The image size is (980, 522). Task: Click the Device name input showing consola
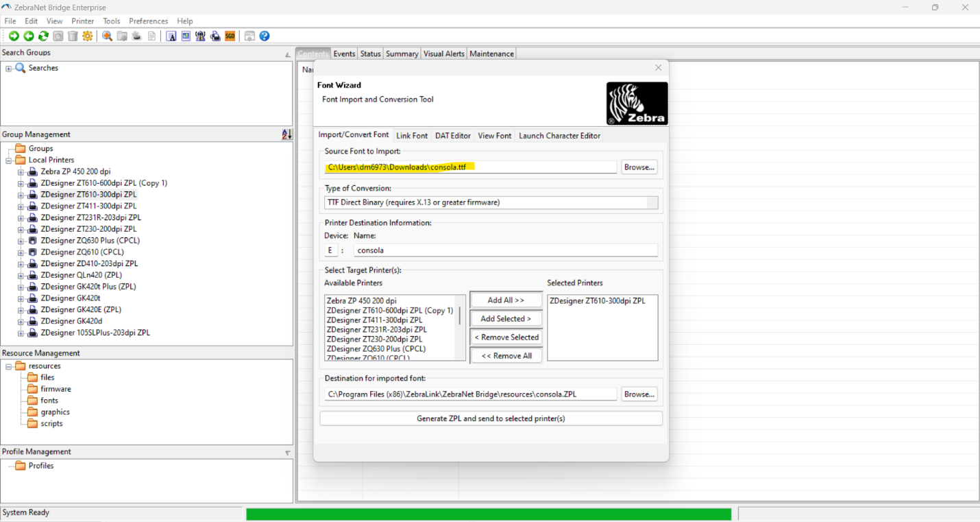pos(505,250)
